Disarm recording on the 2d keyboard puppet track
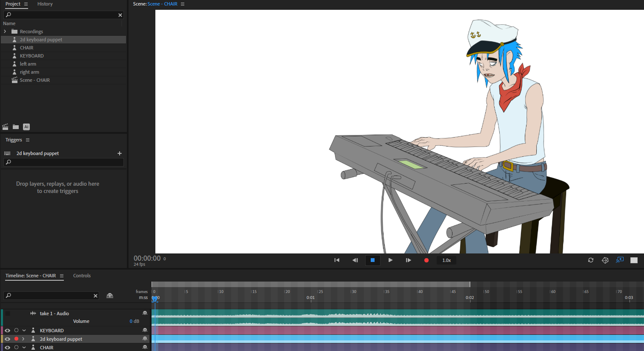Screen dimensions: 644x351 [16, 339]
